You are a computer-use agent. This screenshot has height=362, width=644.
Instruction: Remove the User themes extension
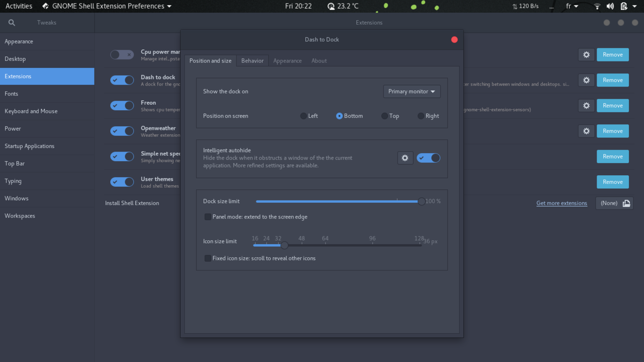[612, 182]
